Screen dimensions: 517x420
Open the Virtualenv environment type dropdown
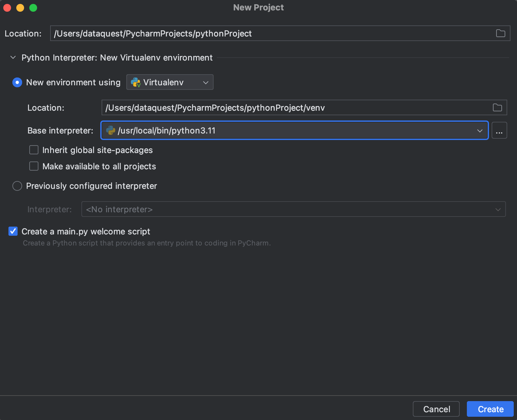[170, 82]
